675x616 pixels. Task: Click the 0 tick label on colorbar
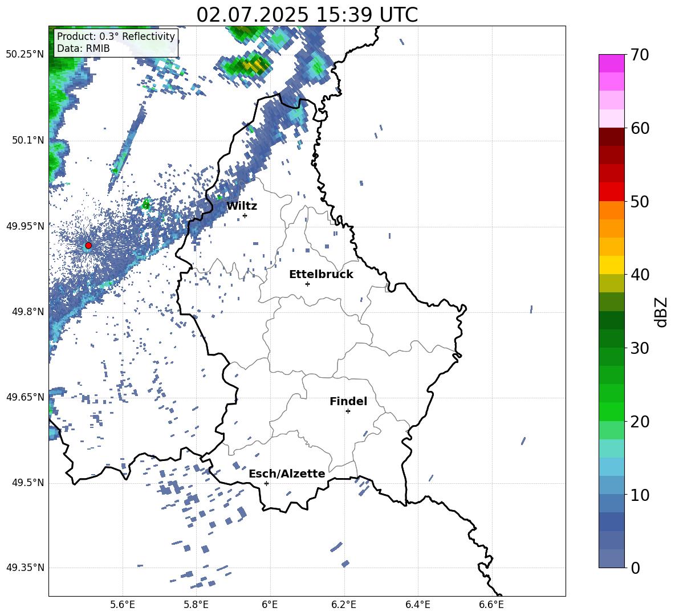point(635,568)
